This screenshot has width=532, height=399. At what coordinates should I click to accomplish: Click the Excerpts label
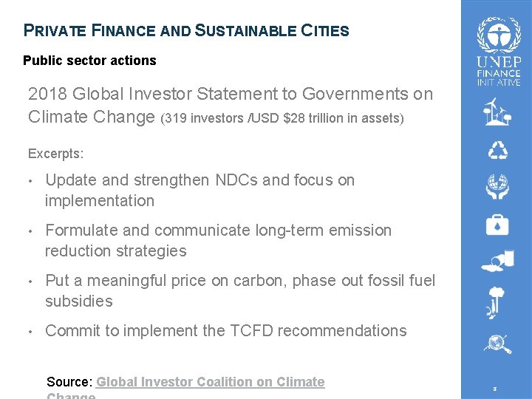(56, 154)
